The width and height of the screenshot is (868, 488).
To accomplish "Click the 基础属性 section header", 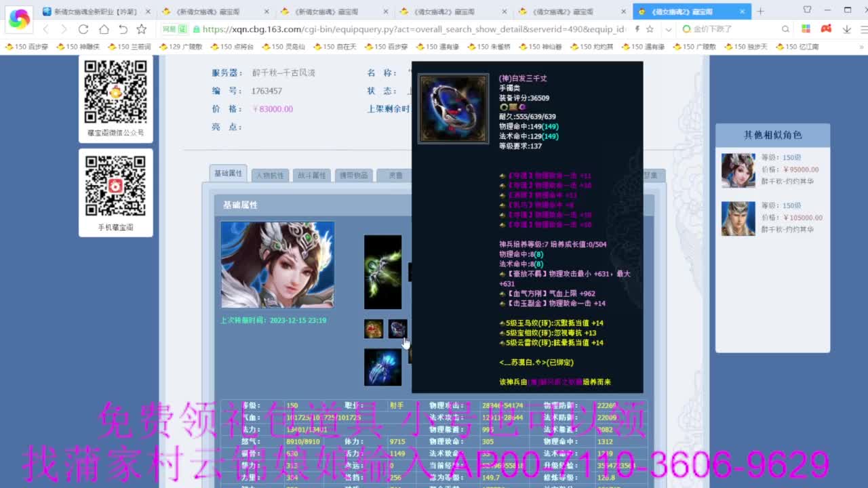I will 240,205.
